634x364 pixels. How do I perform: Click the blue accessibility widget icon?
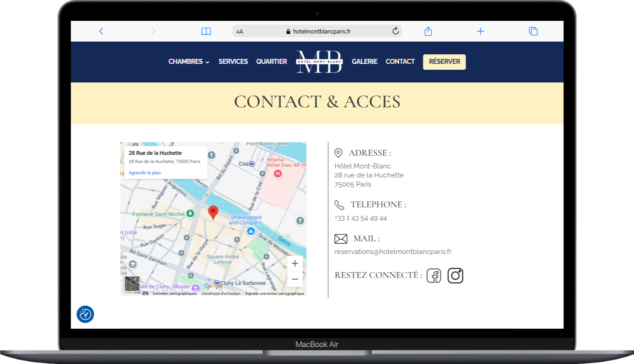(x=85, y=314)
